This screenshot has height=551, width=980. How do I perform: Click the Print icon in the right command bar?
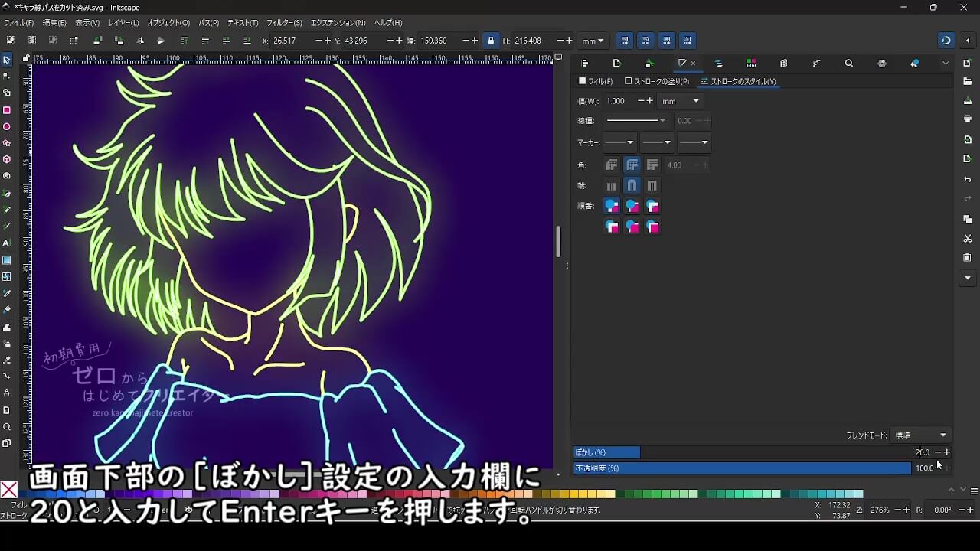968,119
